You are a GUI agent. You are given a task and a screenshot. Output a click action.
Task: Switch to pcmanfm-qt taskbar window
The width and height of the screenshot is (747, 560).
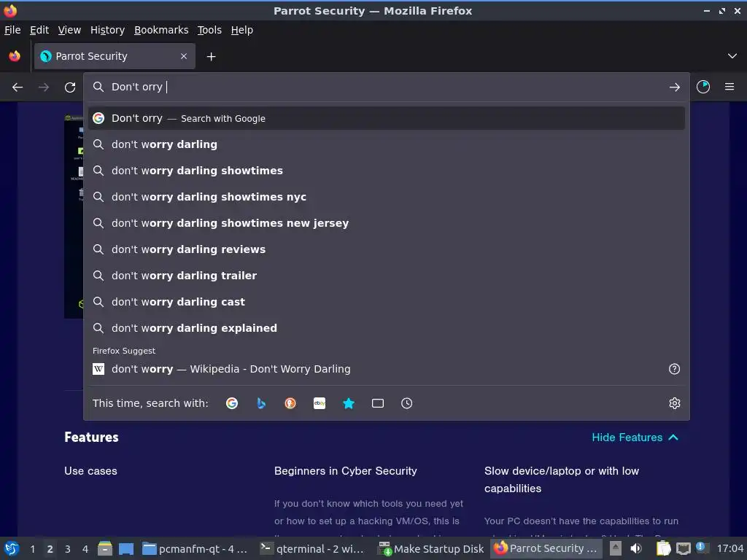click(x=196, y=548)
